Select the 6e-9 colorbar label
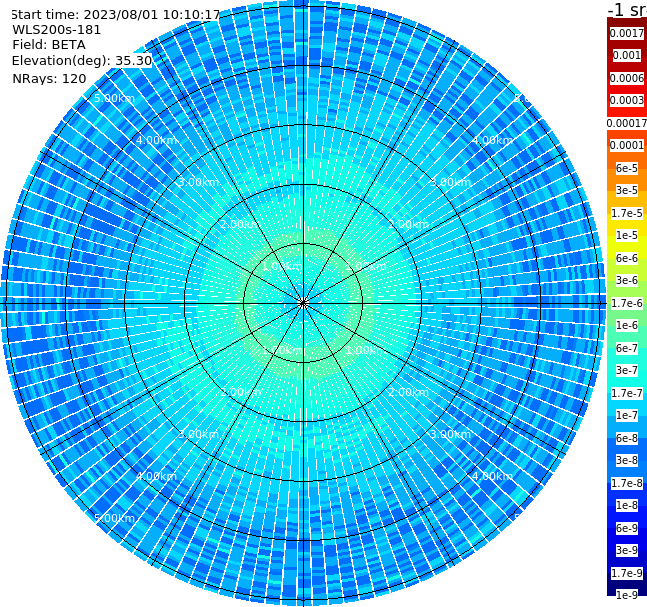Screen dimensions: 647x607 (627, 528)
